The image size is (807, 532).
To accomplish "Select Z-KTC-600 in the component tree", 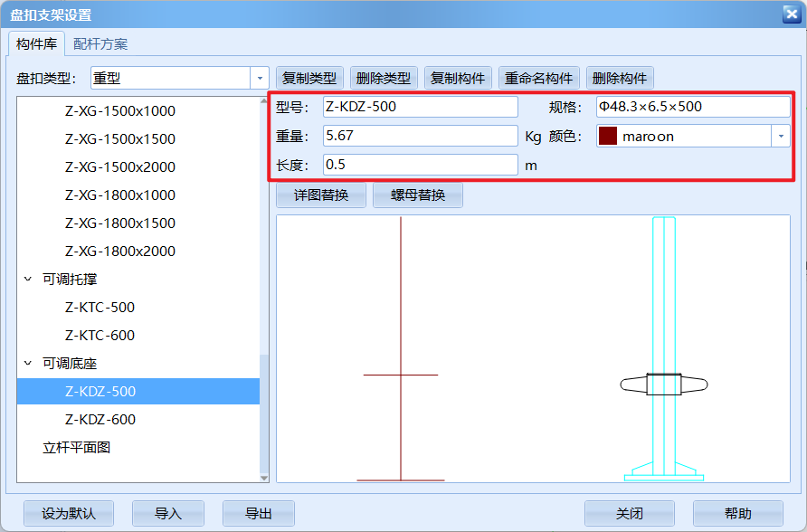I will click(x=100, y=336).
